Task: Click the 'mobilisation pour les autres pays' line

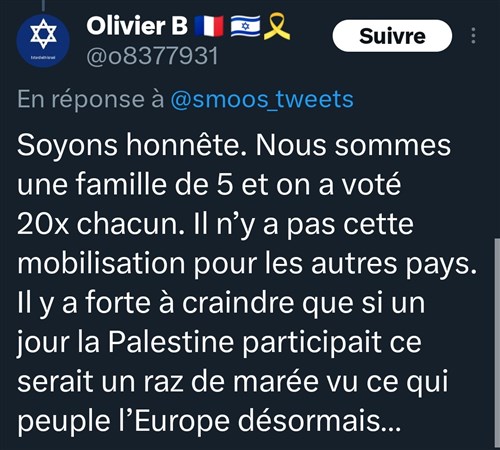Action: (x=247, y=264)
